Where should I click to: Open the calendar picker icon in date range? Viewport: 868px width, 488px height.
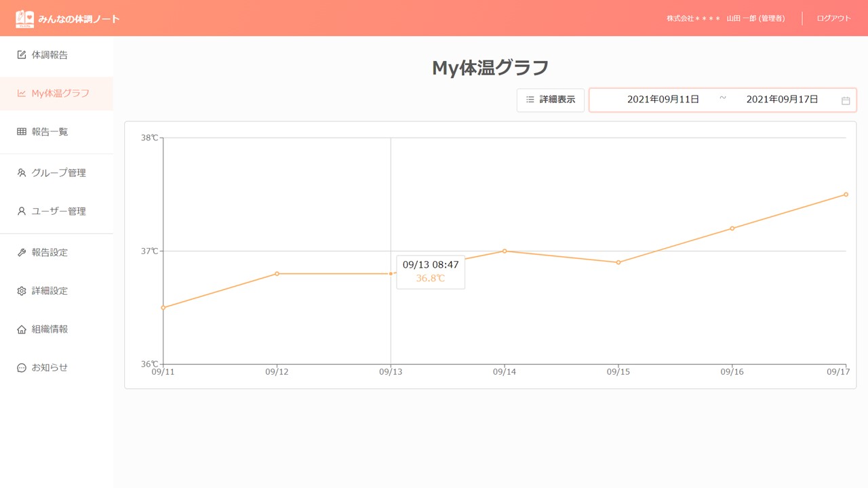846,100
